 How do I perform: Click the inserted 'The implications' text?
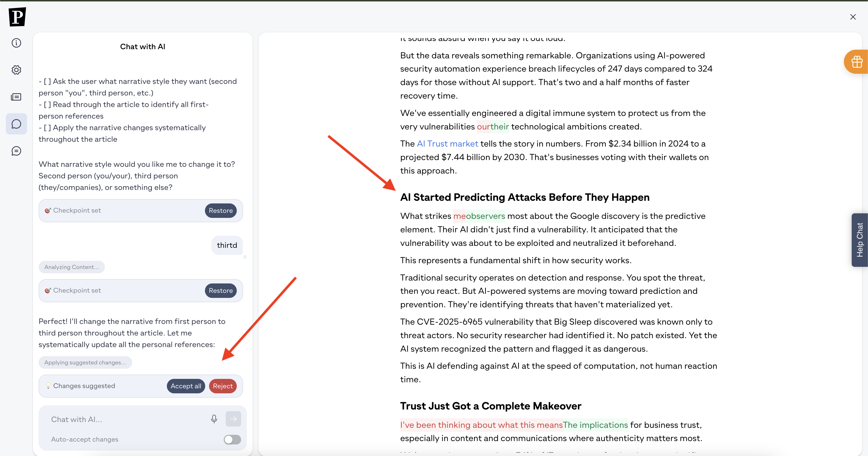tap(595, 425)
